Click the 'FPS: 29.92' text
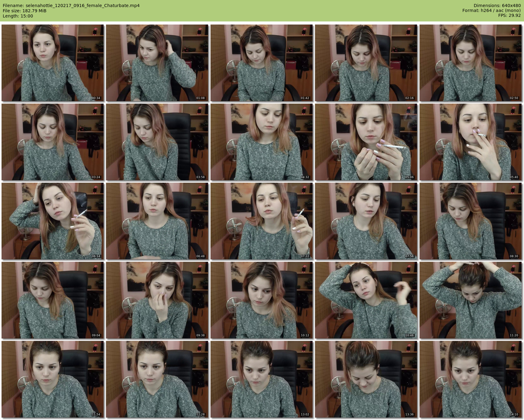524x420 pixels. click(509, 16)
